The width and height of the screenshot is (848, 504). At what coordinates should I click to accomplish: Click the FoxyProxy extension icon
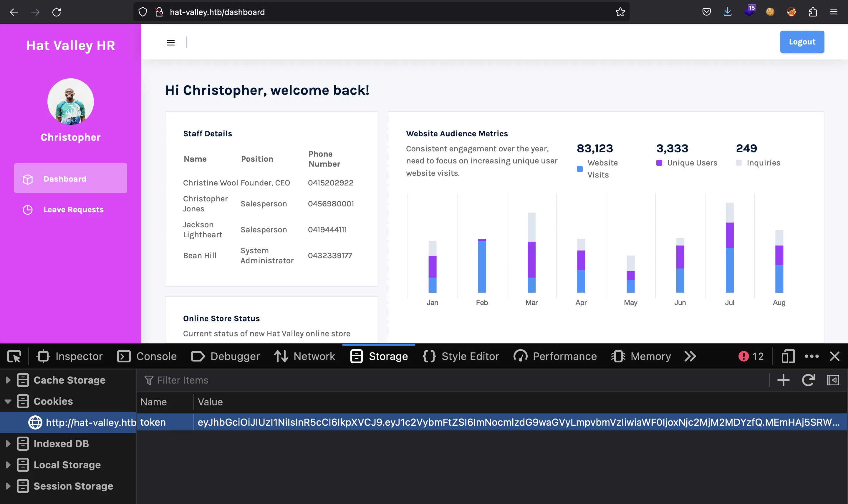coord(791,12)
